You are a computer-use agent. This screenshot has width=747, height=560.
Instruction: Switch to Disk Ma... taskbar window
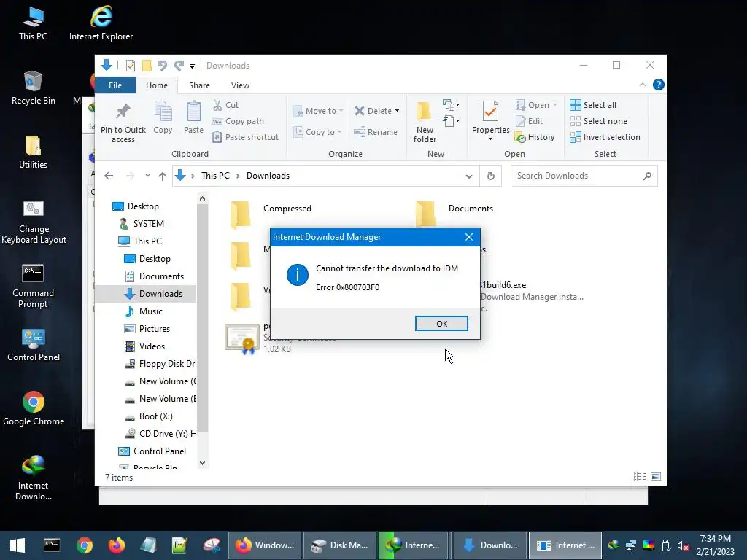pos(340,545)
